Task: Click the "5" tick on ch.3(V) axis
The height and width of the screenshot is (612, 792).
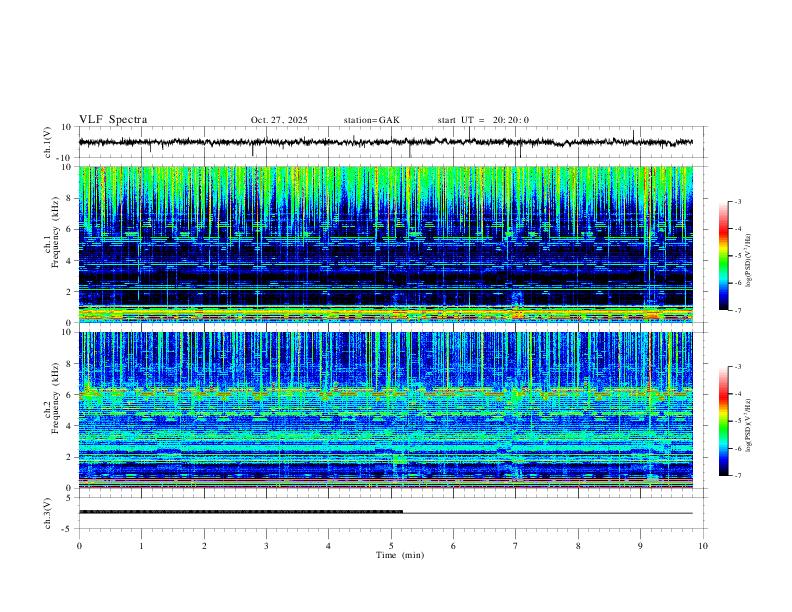Action: point(69,498)
